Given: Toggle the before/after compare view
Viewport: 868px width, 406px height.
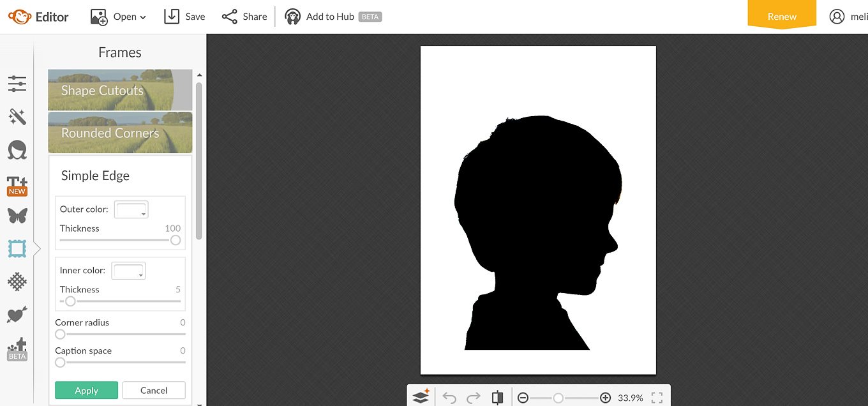Looking at the screenshot, I should pyautogui.click(x=498, y=398).
